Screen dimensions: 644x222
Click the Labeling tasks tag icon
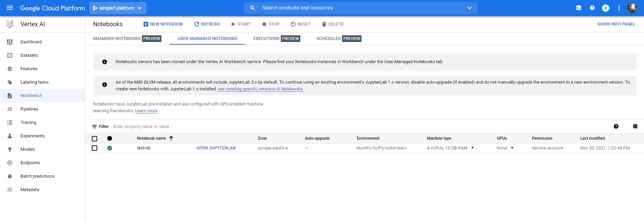[x=10, y=82]
